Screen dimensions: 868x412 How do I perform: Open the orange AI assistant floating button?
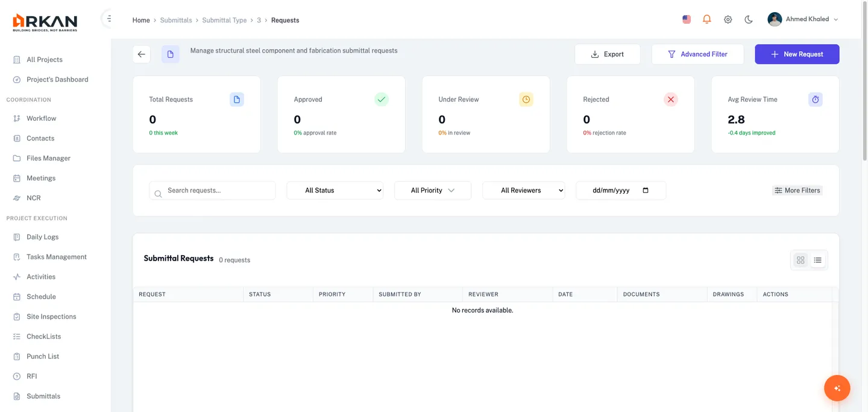coord(837,388)
